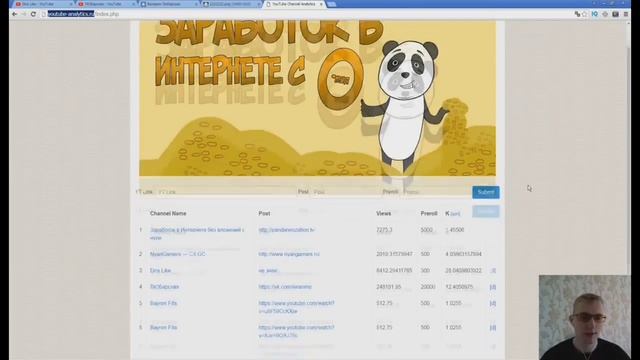
Task: Focus the Post input field
Action: coord(345,192)
